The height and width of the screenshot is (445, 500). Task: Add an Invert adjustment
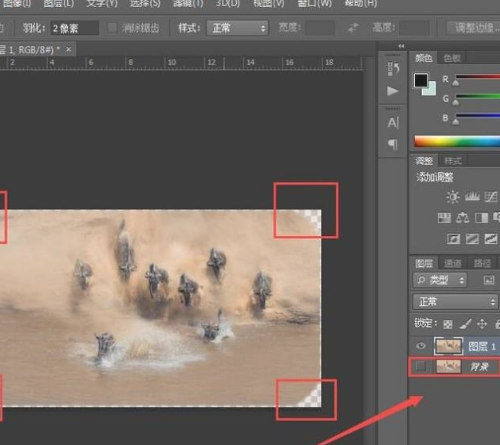(453, 239)
